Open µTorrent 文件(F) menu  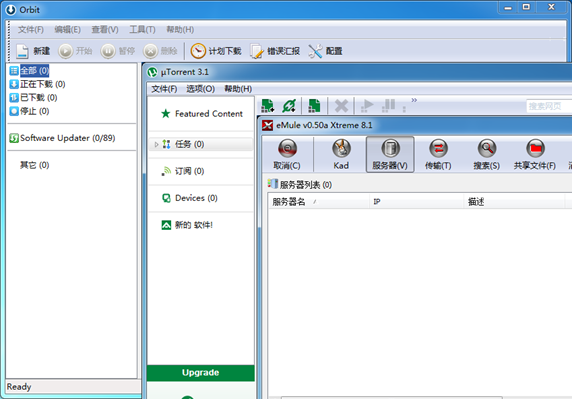coord(164,89)
